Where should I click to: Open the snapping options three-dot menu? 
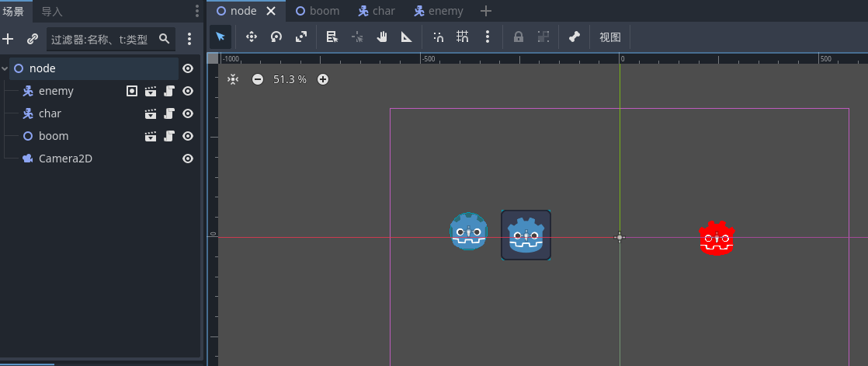coord(487,37)
